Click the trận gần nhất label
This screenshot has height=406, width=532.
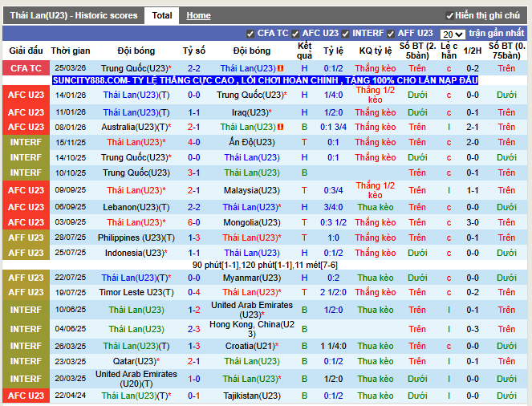pyautogui.click(x=497, y=33)
